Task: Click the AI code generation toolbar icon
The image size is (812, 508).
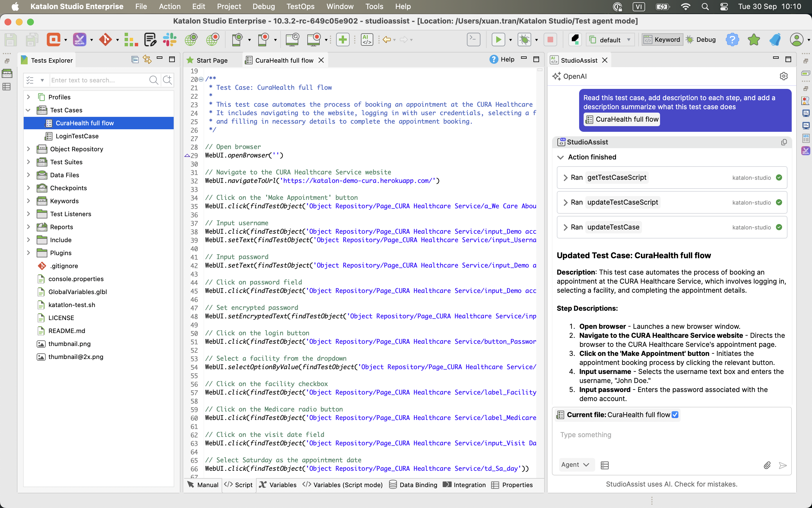Action: point(367,40)
